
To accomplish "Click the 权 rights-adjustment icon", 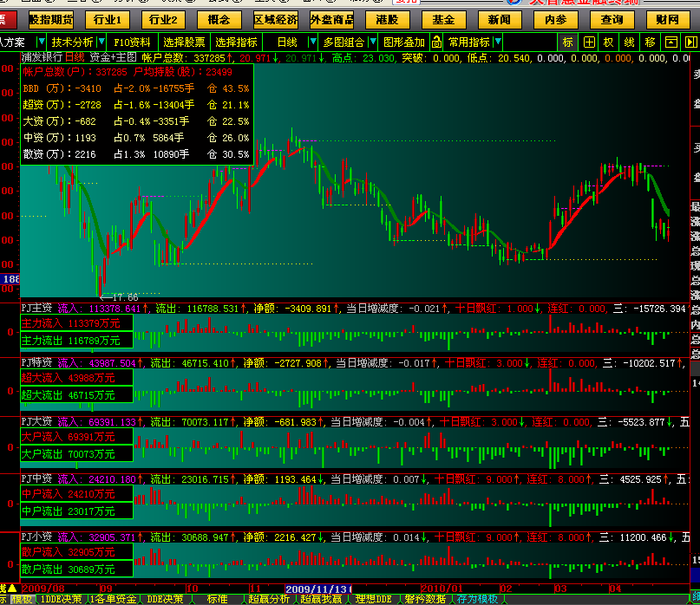I will (x=609, y=42).
